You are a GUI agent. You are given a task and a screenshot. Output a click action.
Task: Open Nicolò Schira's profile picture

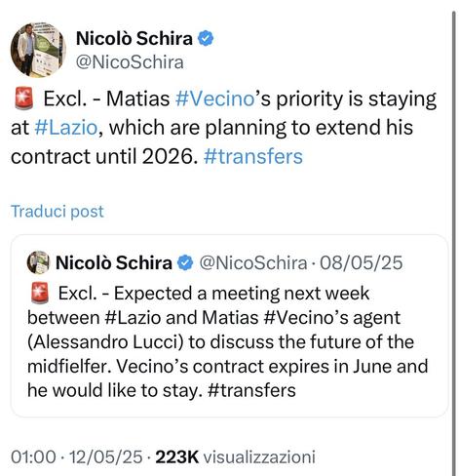tap(38, 50)
